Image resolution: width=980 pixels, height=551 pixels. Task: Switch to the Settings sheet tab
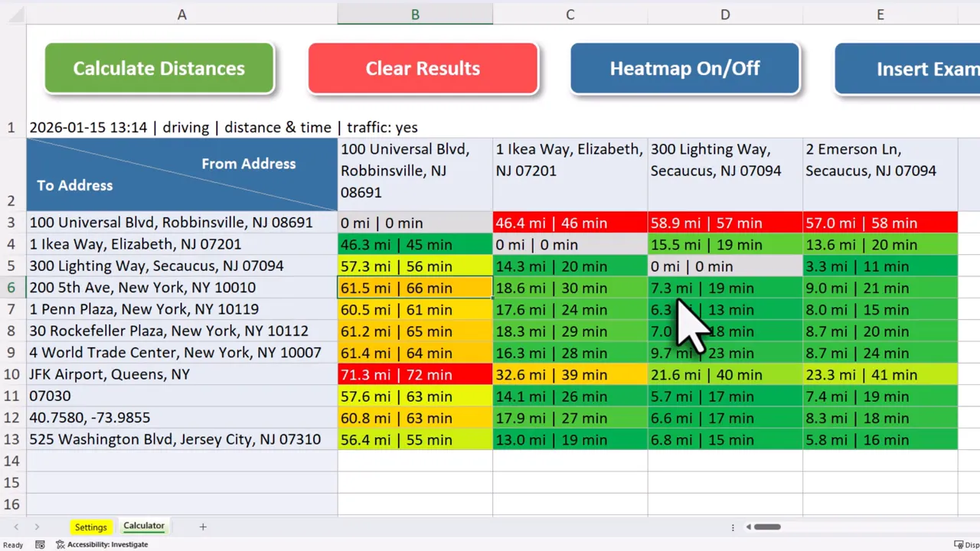point(90,527)
